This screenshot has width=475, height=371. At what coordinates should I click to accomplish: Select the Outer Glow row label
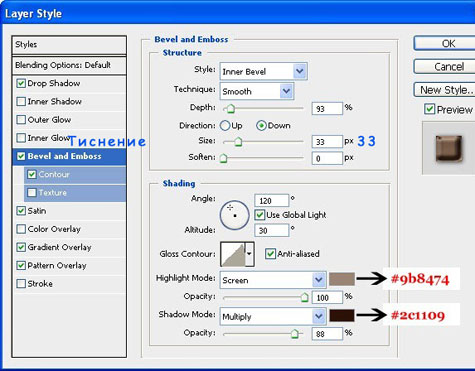click(x=49, y=120)
